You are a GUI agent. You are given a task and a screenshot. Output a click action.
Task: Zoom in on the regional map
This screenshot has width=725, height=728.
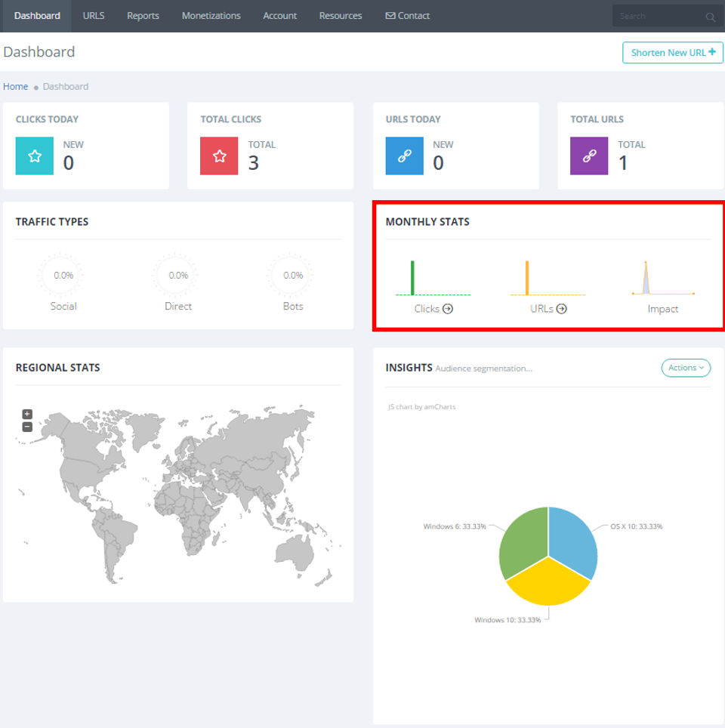click(x=27, y=414)
